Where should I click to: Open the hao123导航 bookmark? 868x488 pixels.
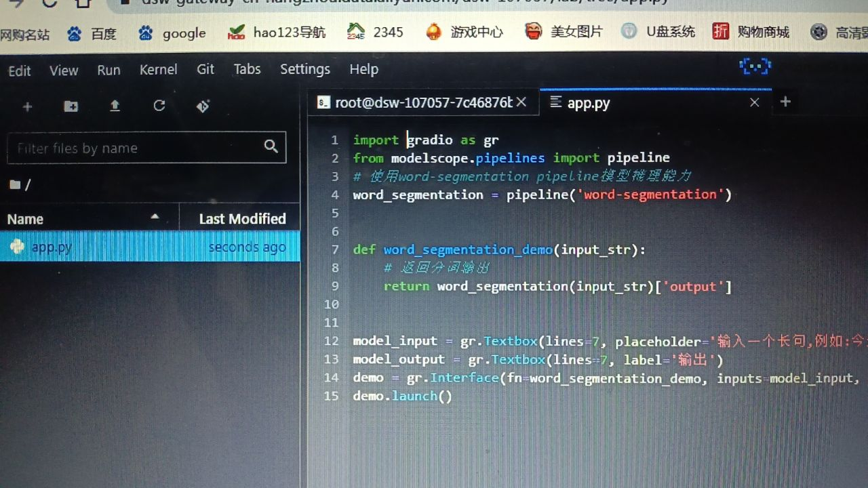pos(277,32)
